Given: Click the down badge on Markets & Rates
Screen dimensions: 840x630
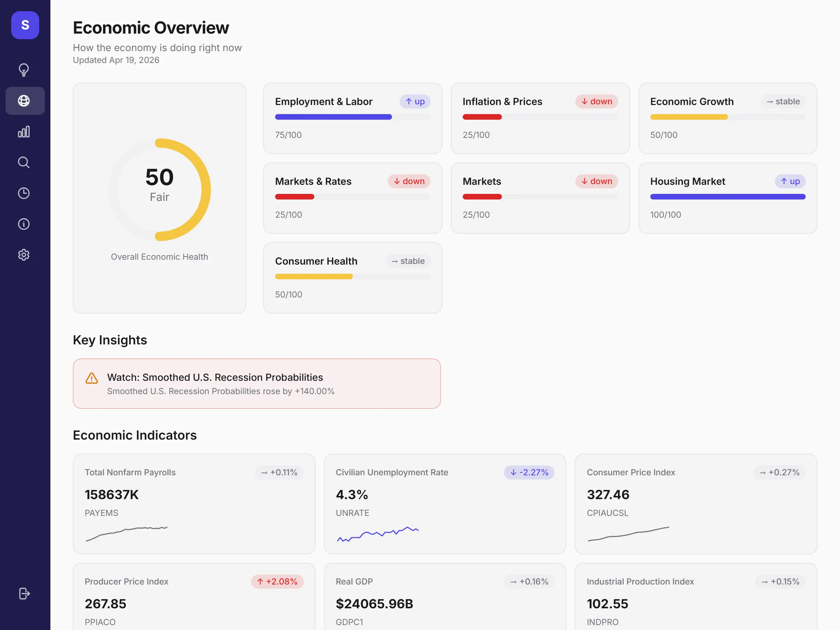Looking at the screenshot, I should [x=408, y=181].
